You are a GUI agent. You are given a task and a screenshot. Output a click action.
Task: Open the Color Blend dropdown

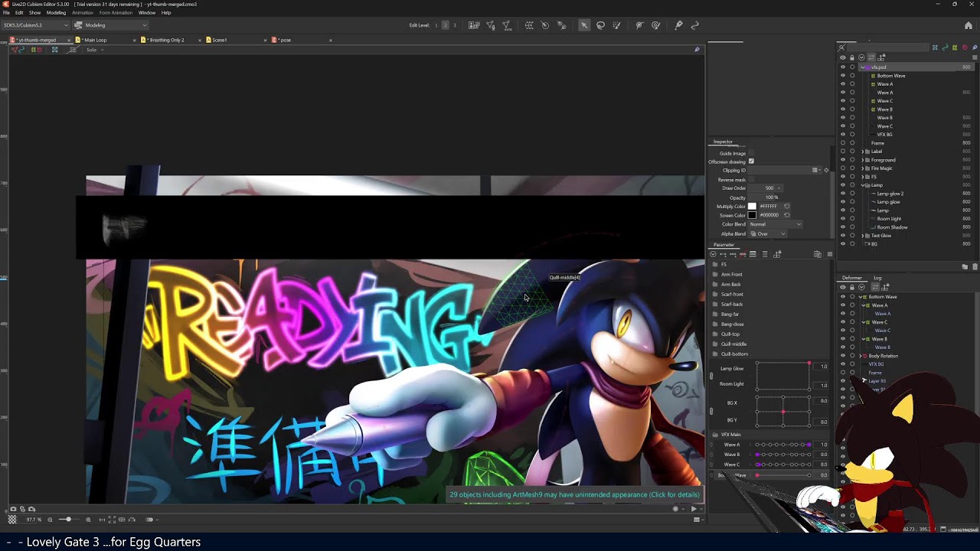coord(775,224)
